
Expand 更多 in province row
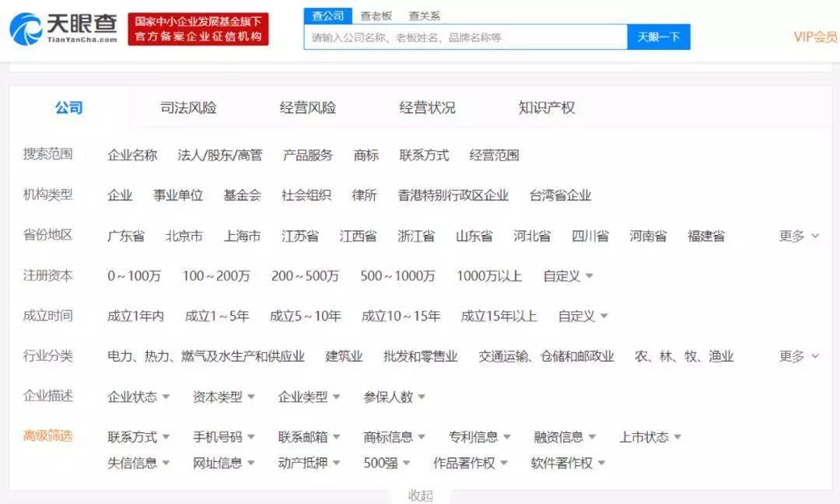pos(799,236)
